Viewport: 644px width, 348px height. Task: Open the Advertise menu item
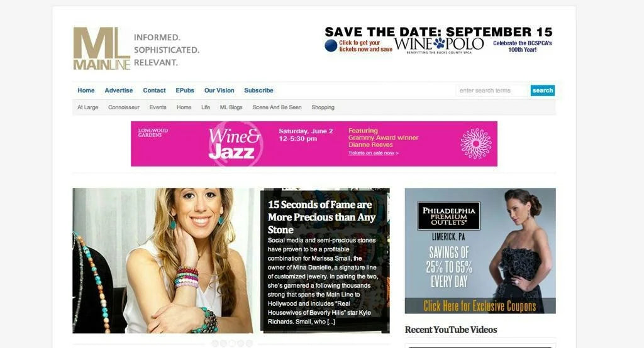119,90
